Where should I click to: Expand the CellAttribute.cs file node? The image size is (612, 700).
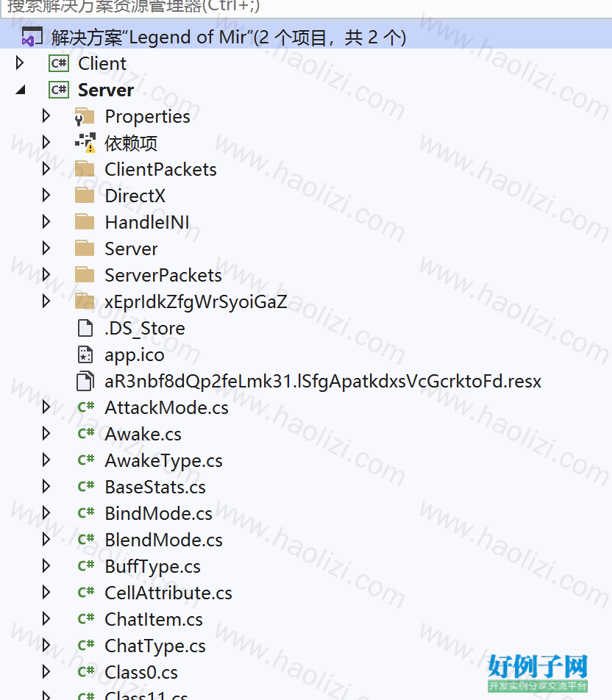pyautogui.click(x=46, y=593)
